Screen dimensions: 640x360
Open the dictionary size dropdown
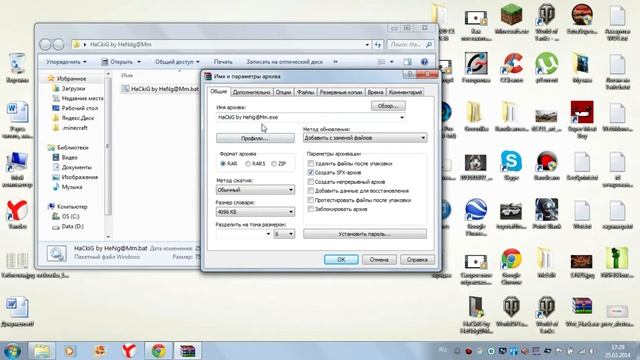(x=255, y=212)
